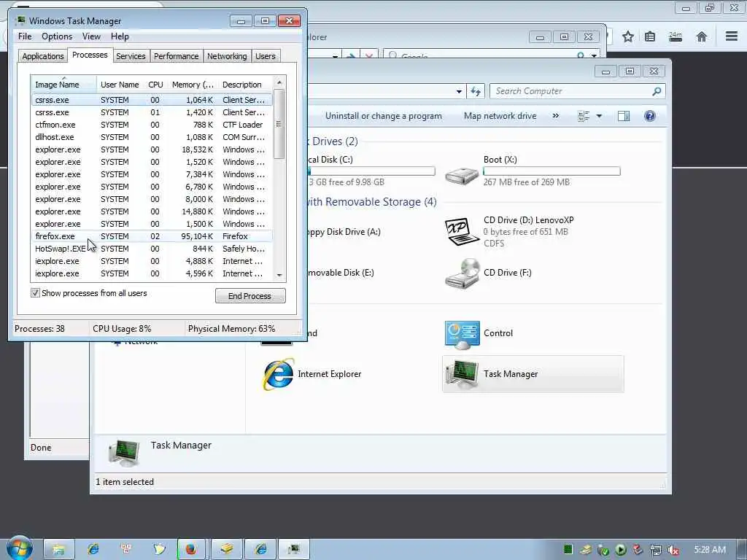Select iexplore.exe row using 4,888 K
Image resolution: width=747 pixels, height=560 pixels.
pyautogui.click(x=152, y=261)
